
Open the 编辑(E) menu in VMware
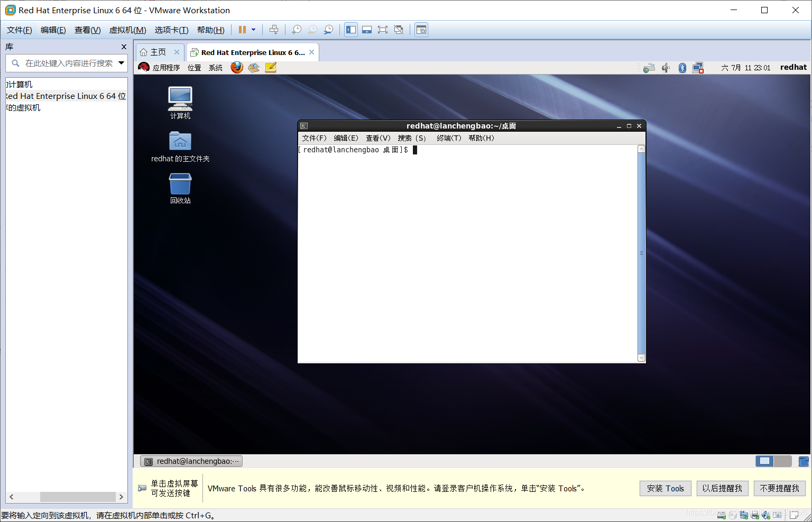[53, 30]
